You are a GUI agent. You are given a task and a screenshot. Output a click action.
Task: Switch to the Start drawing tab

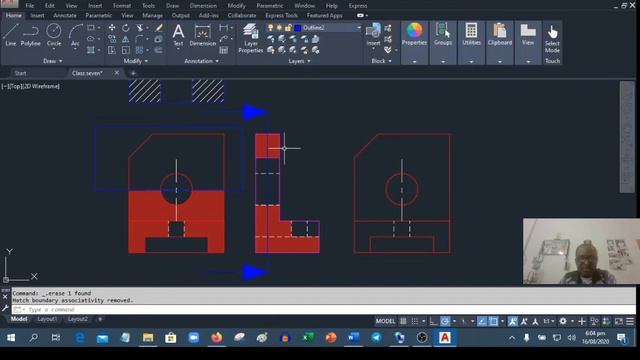point(20,73)
